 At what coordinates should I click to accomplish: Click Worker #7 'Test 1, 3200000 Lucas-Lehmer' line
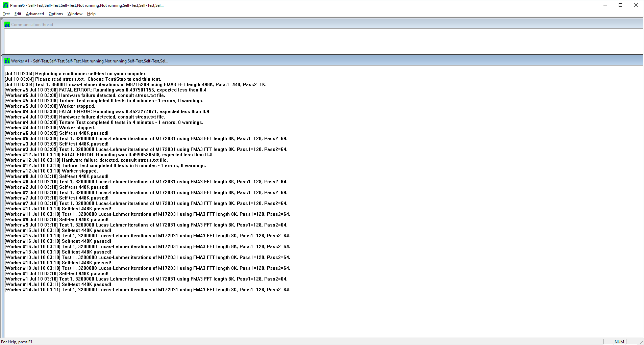(x=146, y=203)
